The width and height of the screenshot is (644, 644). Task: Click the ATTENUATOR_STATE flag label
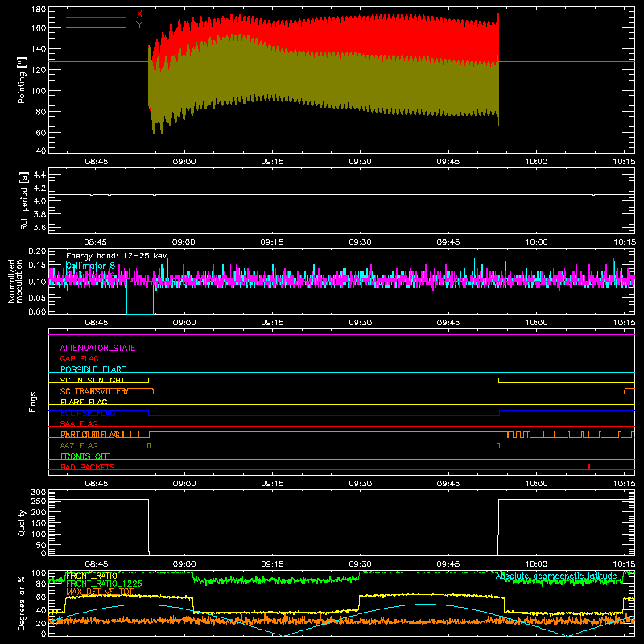pos(97,348)
